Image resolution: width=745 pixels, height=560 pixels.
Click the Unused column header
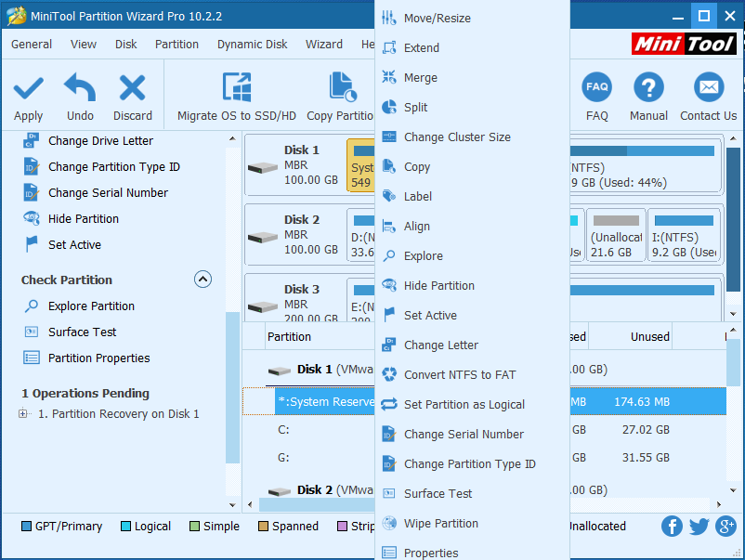[649, 337]
